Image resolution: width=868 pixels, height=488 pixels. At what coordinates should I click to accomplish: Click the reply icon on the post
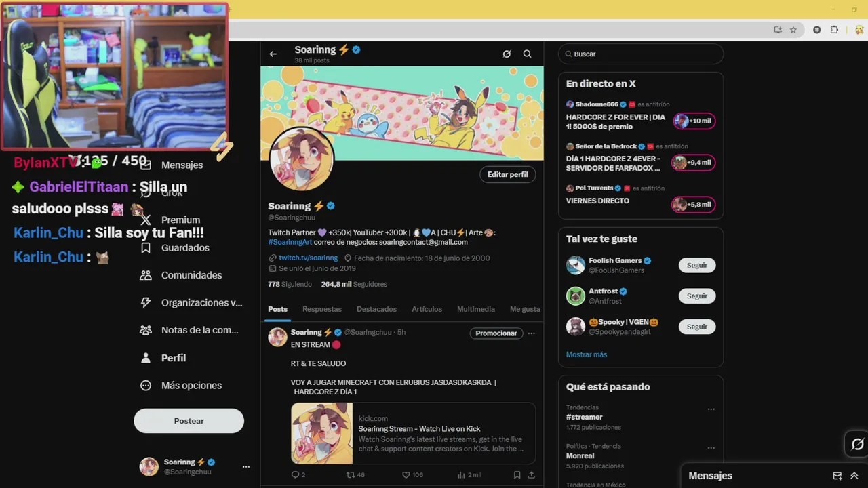295,475
